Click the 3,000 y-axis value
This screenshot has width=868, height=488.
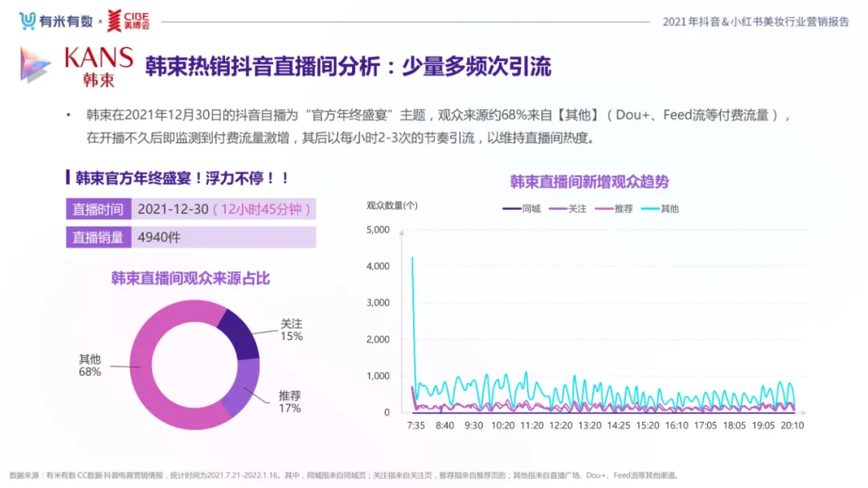pyautogui.click(x=378, y=302)
